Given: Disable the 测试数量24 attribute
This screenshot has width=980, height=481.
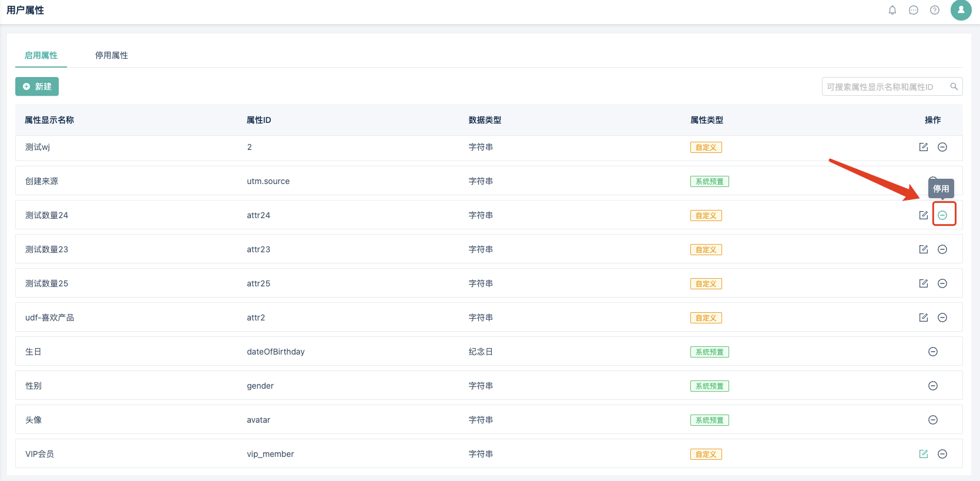Looking at the screenshot, I should (x=942, y=215).
